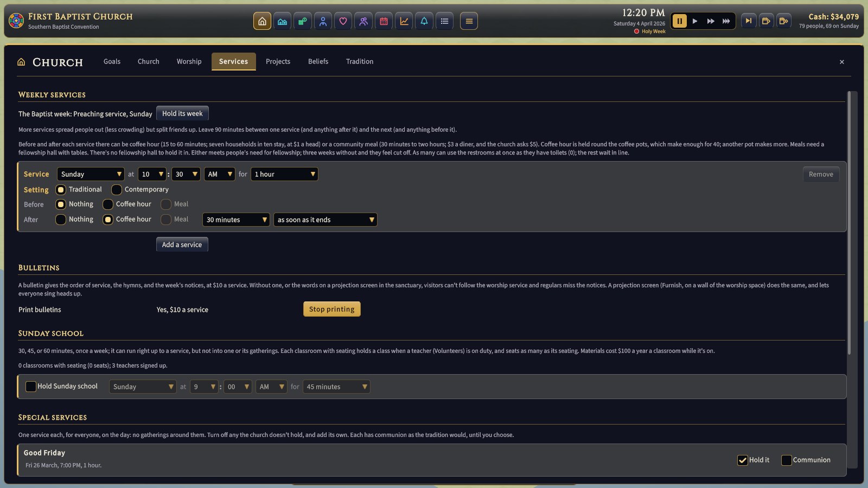
Task: Select the Traditional setting radio button
Action: 61,190
